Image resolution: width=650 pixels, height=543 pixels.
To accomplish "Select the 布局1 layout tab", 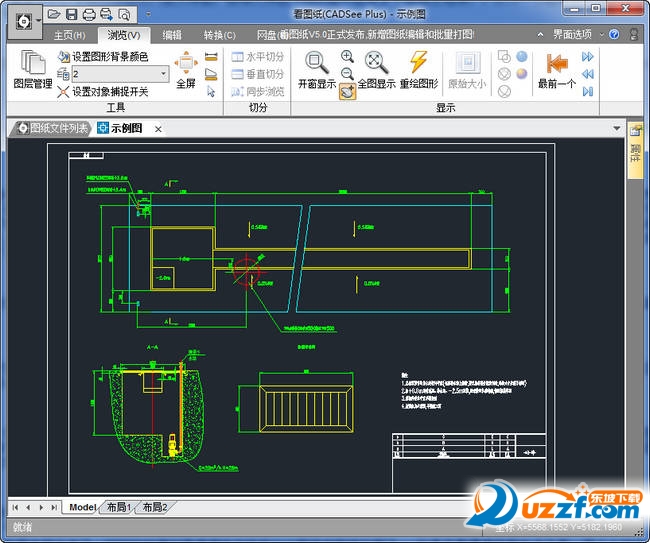I will click(x=119, y=507).
